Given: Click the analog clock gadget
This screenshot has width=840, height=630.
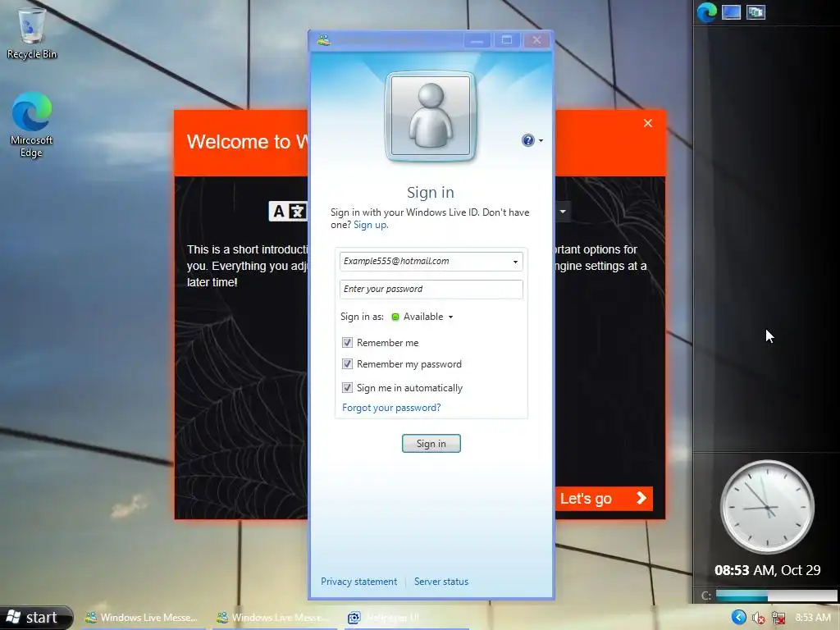Looking at the screenshot, I should coord(767,507).
